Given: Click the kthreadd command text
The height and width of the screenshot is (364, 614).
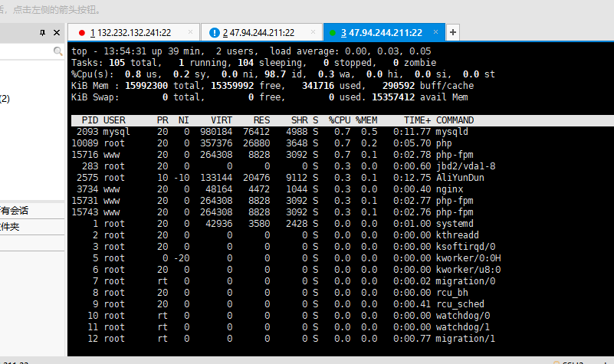Looking at the screenshot, I should point(458,235).
